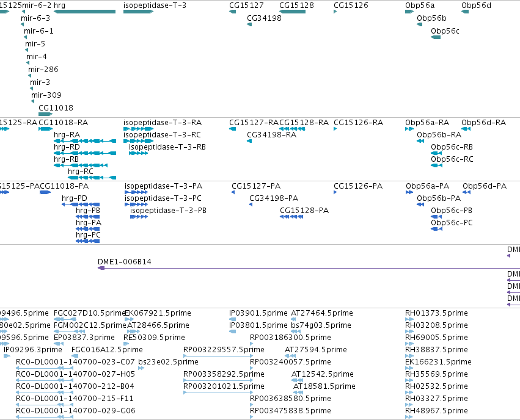
Task: Click the hrg-RC transcript
Action: coord(92,178)
